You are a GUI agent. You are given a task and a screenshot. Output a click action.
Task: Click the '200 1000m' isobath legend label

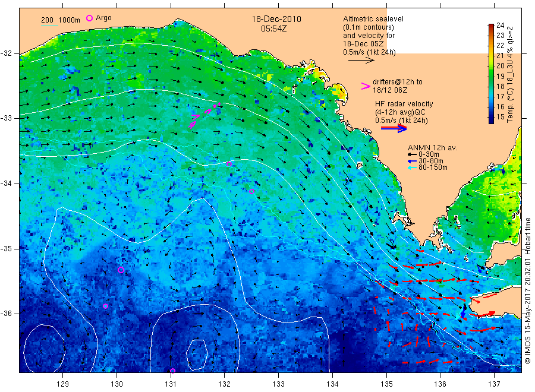(61, 20)
